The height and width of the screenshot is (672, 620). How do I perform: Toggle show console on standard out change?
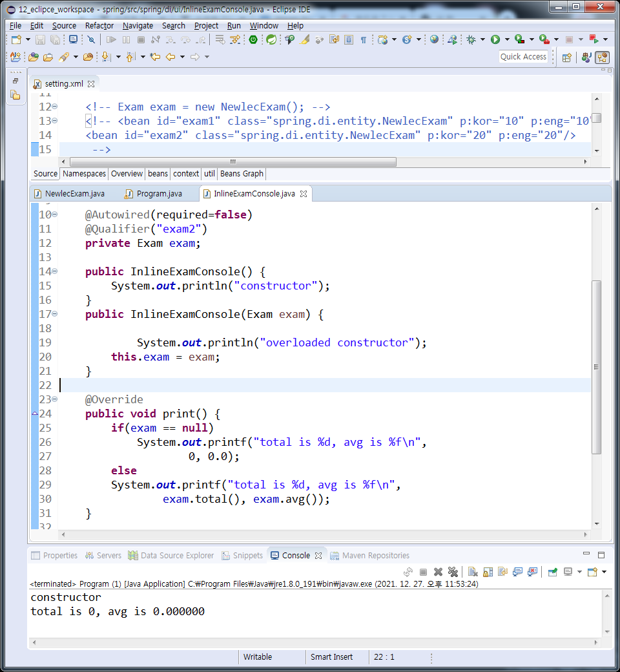coord(517,572)
